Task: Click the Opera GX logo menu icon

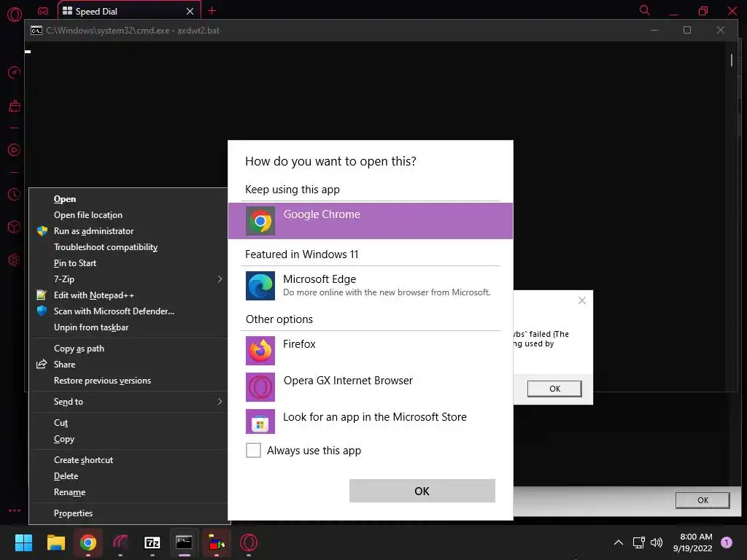Action: (x=15, y=15)
